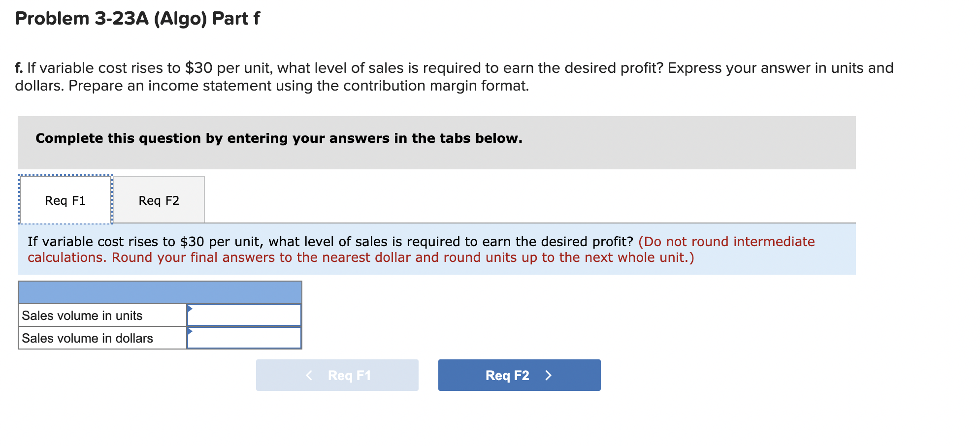Image resolution: width=980 pixels, height=446 pixels.
Task: Switch to the Req F2 tab
Action: (x=159, y=200)
